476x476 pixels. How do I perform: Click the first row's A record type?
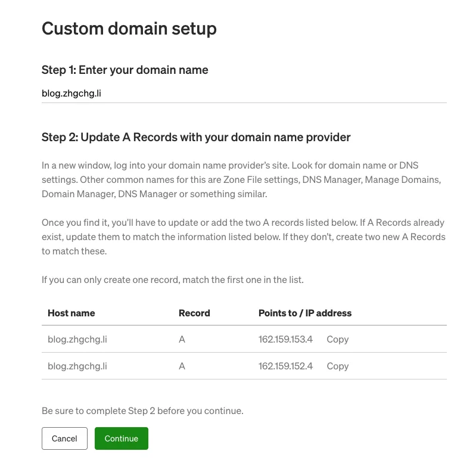(x=182, y=340)
